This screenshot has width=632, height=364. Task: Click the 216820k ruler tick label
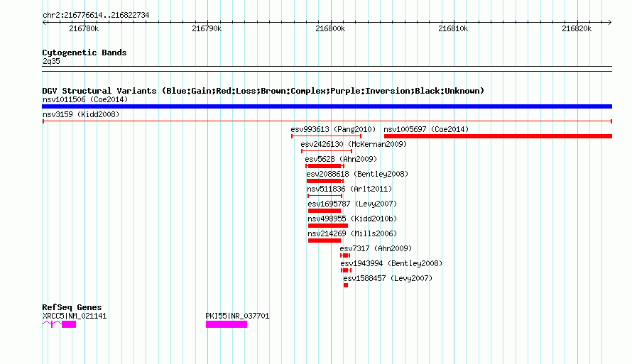coord(577,28)
